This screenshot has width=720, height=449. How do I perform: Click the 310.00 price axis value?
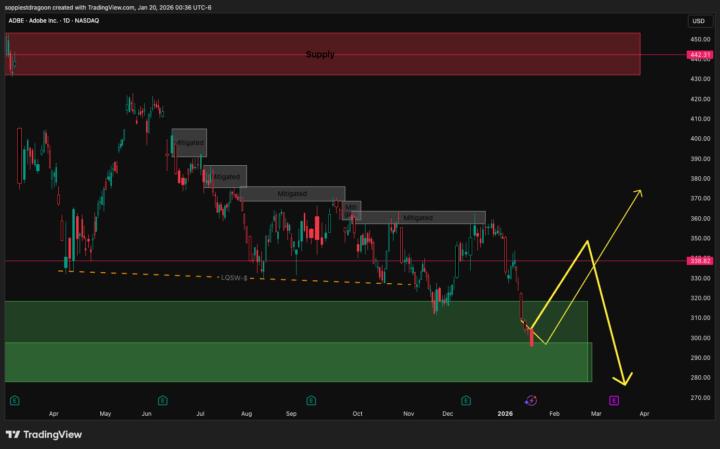[x=700, y=318]
